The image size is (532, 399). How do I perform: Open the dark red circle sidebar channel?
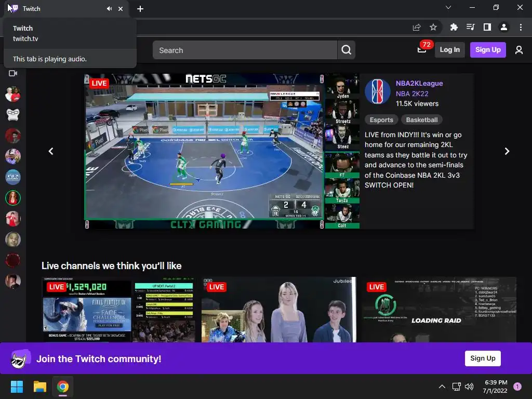pyautogui.click(x=13, y=260)
